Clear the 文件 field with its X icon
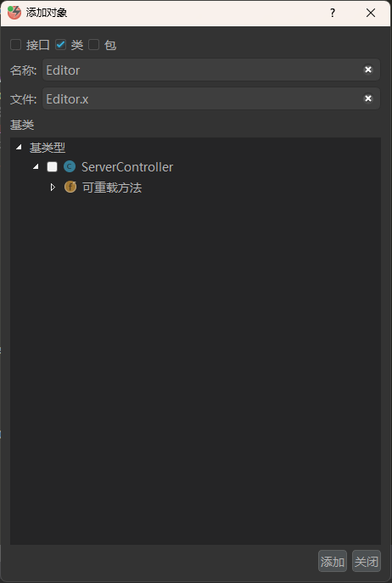 pyautogui.click(x=368, y=98)
